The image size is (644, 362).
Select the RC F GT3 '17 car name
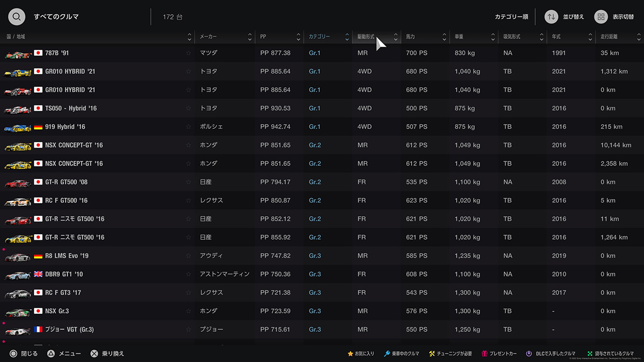click(63, 293)
